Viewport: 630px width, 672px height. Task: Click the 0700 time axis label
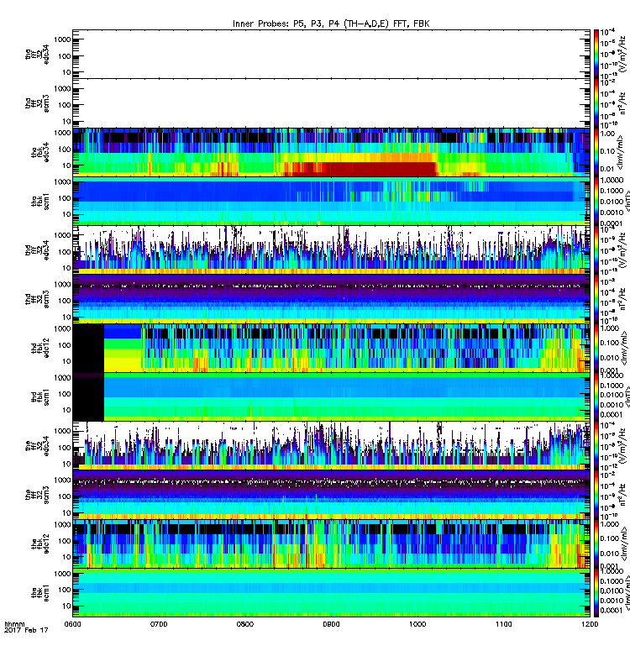click(159, 624)
